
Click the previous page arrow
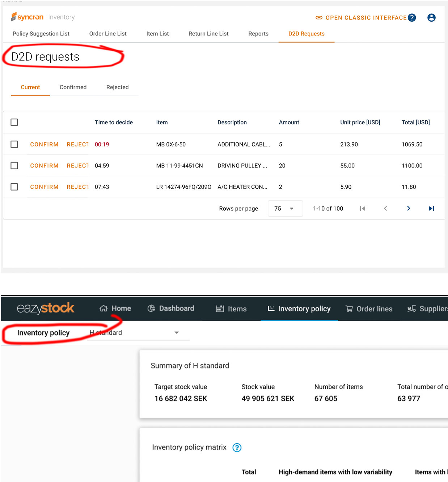click(385, 208)
